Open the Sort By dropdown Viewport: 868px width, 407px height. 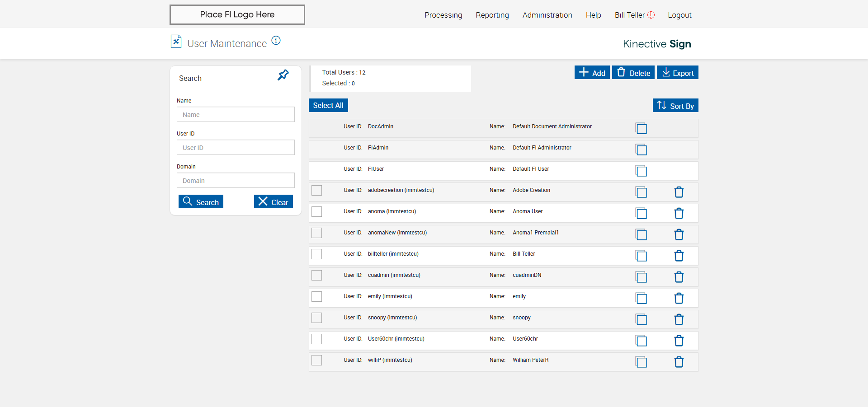coord(675,106)
